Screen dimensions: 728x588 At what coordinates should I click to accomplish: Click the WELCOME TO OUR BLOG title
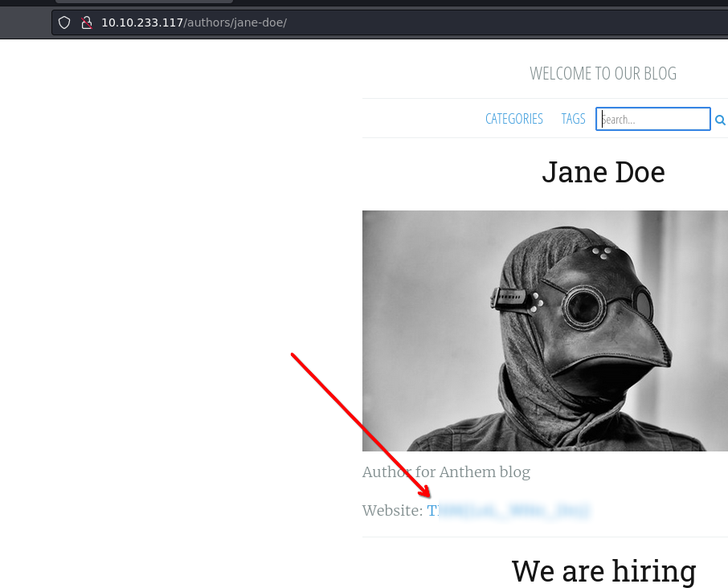pyautogui.click(x=603, y=74)
